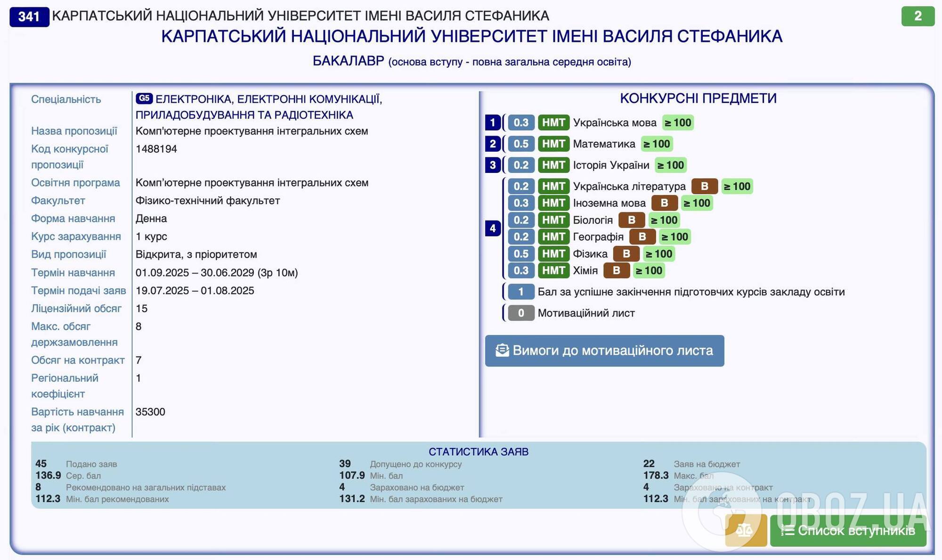This screenshot has width=942, height=560.
Task: Click the brown B badge next to Хімія
Action: [617, 270]
